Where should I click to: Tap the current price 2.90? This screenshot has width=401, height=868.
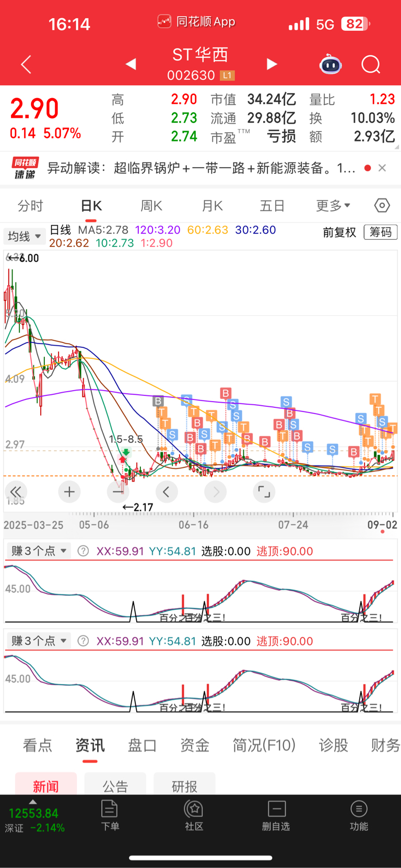(x=34, y=109)
